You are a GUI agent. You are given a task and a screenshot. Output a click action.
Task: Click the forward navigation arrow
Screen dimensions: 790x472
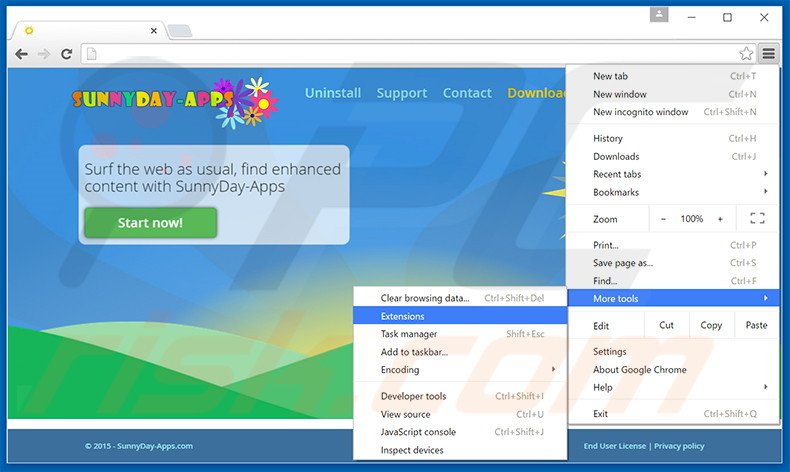coord(44,54)
